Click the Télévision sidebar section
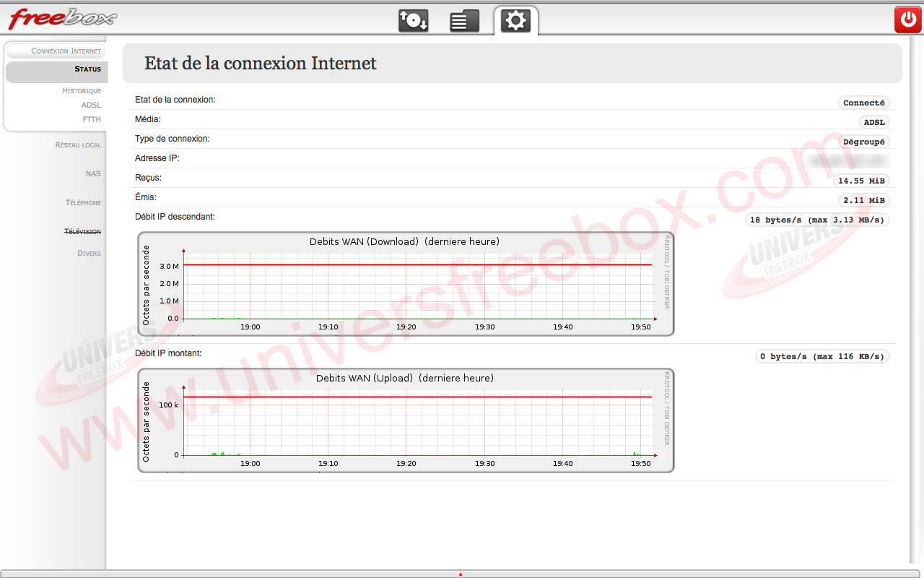924x578 pixels. click(x=82, y=232)
